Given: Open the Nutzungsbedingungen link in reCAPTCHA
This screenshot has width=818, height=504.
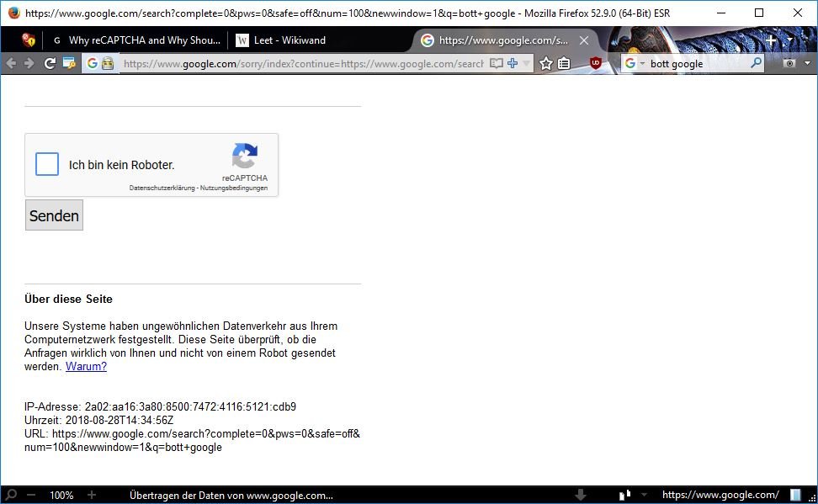Looking at the screenshot, I should 234,188.
